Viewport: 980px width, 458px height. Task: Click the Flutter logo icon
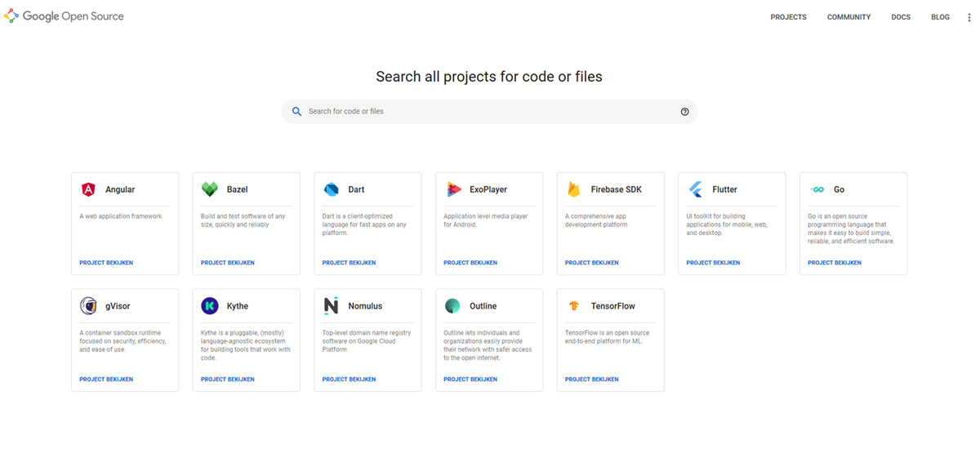(695, 189)
